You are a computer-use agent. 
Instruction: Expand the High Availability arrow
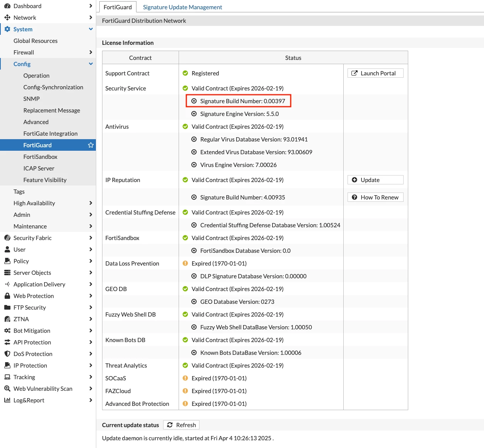(x=91, y=203)
